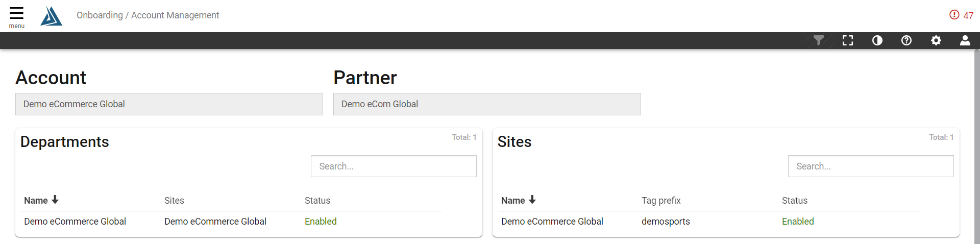Select the Account field Demo eCommerce Global

tap(169, 104)
